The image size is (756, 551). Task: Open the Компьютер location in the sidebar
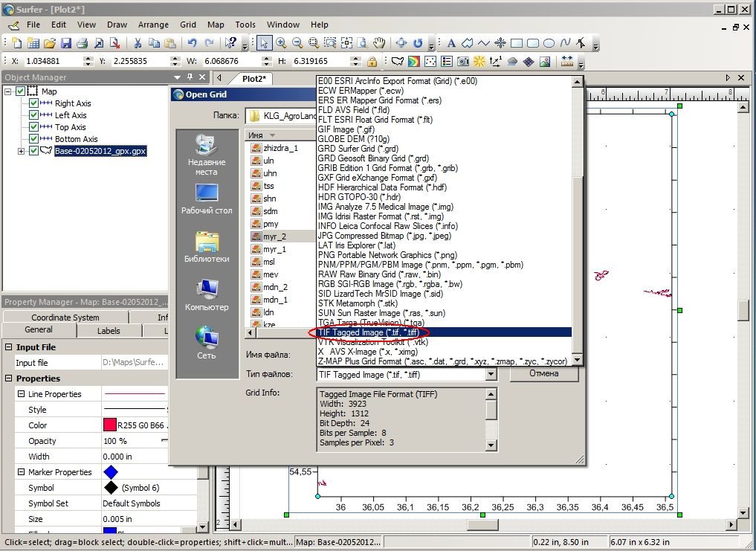click(x=207, y=294)
